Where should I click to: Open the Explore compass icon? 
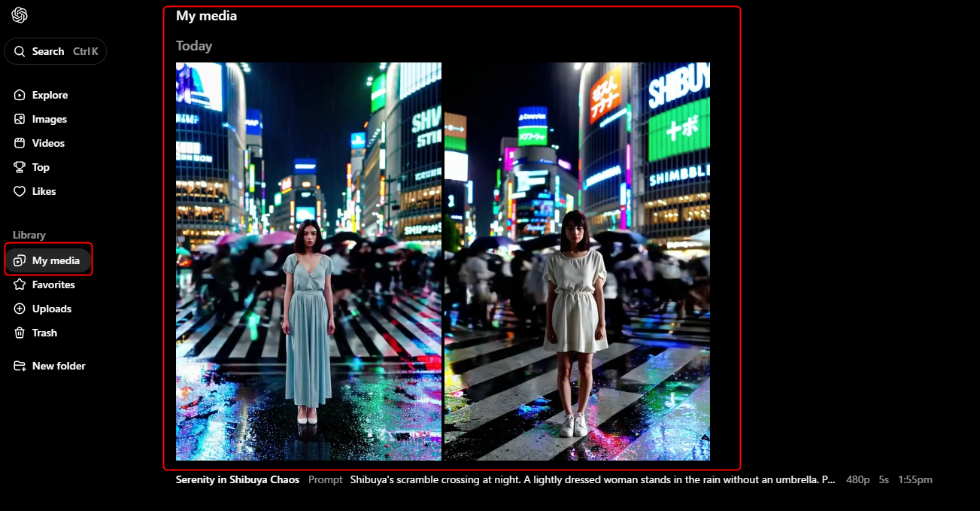click(x=20, y=95)
